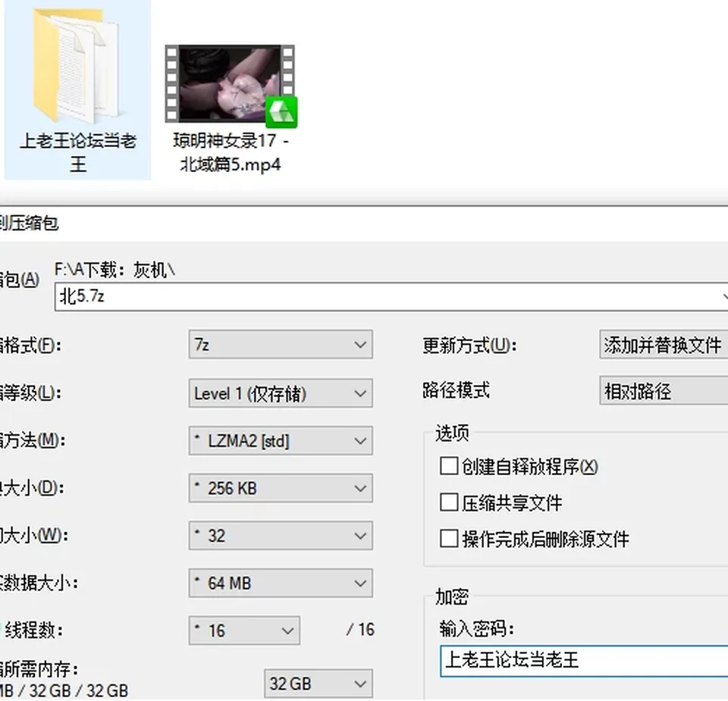Image resolution: width=728 pixels, height=701 pixels.
Task: Open the thread count dropdown showing 16
Action: click(x=244, y=631)
